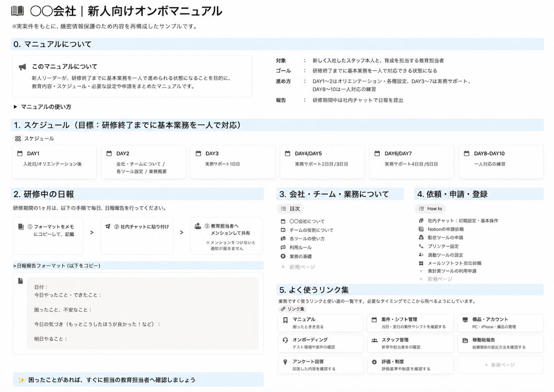Open the DAY2 schedule card

pos(143,162)
